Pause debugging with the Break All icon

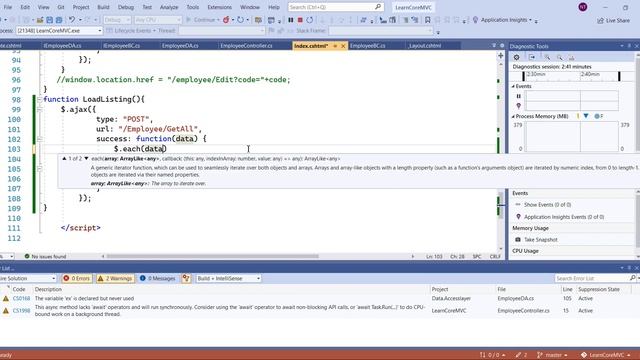point(291,20)
